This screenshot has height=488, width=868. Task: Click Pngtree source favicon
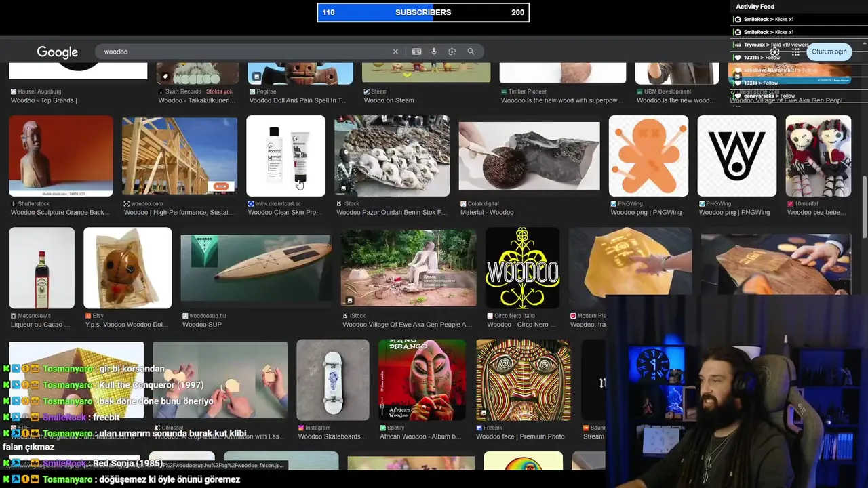pyautogui.click(x=252, y=91)
